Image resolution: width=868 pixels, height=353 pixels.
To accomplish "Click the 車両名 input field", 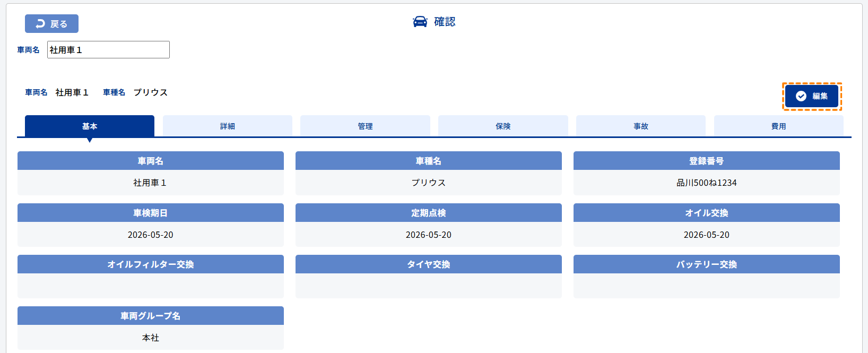I will pos(108,50).
